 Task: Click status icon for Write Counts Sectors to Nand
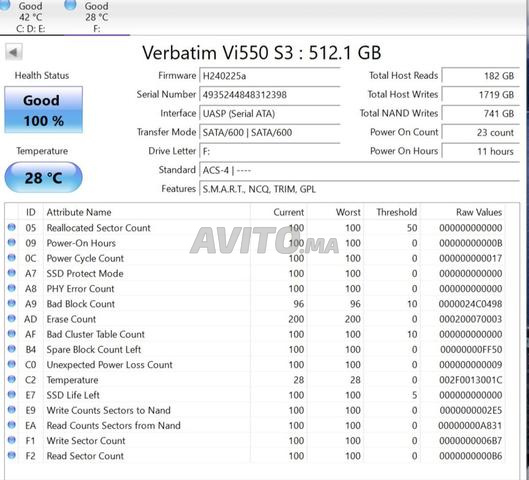point(11,410)
